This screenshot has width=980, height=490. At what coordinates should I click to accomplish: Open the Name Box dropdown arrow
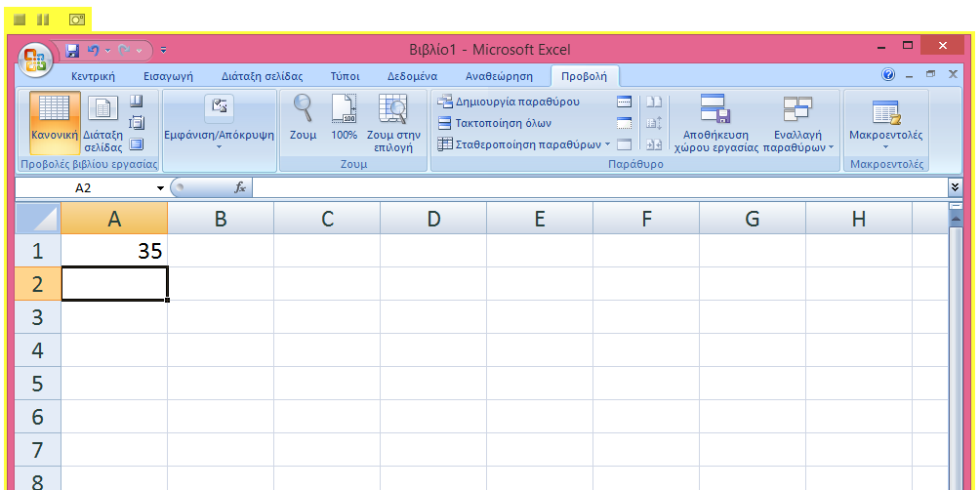point(161,188)
